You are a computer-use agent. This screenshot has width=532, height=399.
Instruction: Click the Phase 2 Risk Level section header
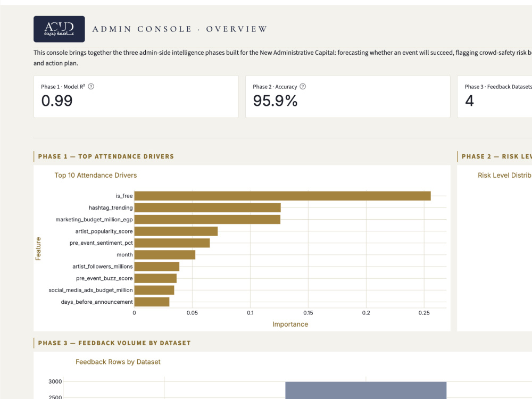click(497, 156)
